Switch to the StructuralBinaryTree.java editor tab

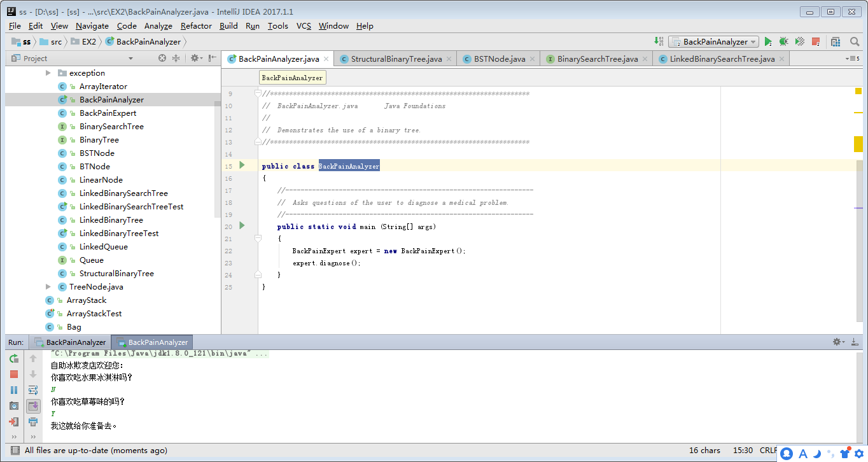pyautogui.click(x=396, y=59)
